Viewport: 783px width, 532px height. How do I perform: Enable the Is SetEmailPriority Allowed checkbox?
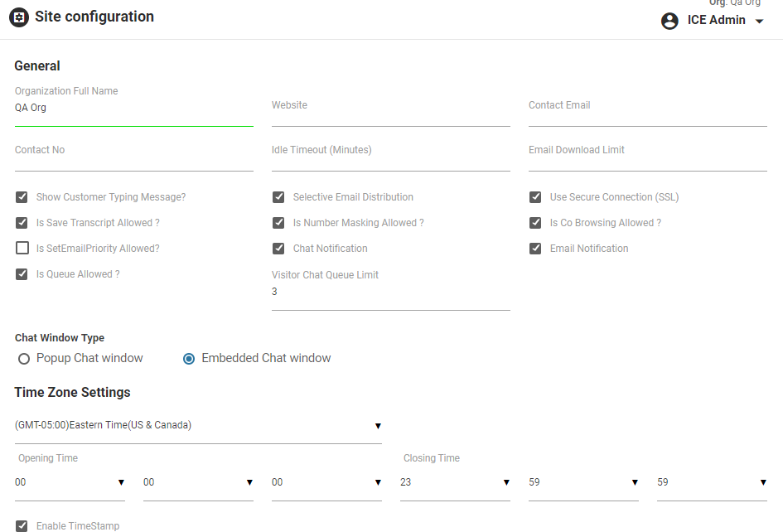22,249
